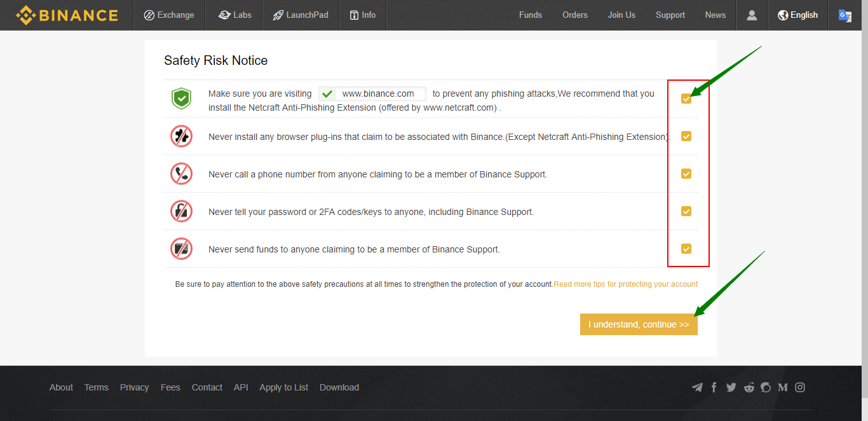Click the no-plug-ins prohibition icon
868x421 pixels.
tap(181, 136)
